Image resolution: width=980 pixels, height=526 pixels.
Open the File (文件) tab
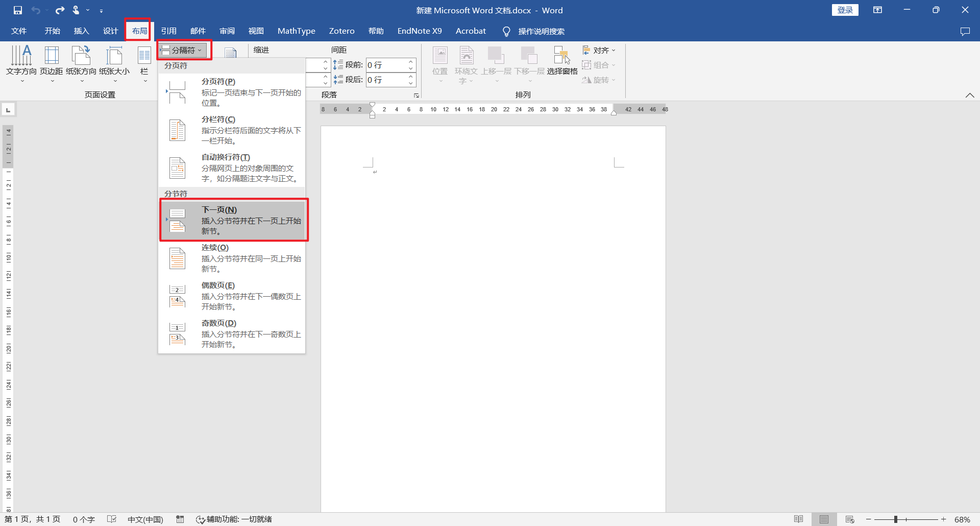point(19,31)
